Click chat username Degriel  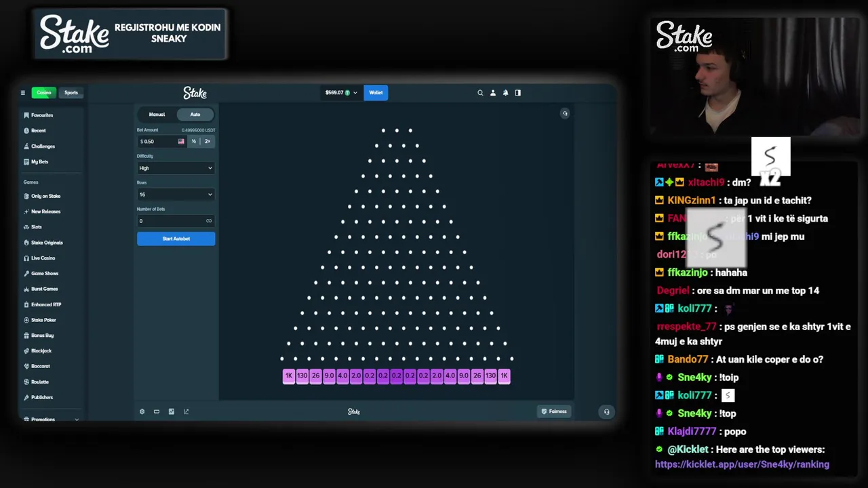tap(673, 290)
